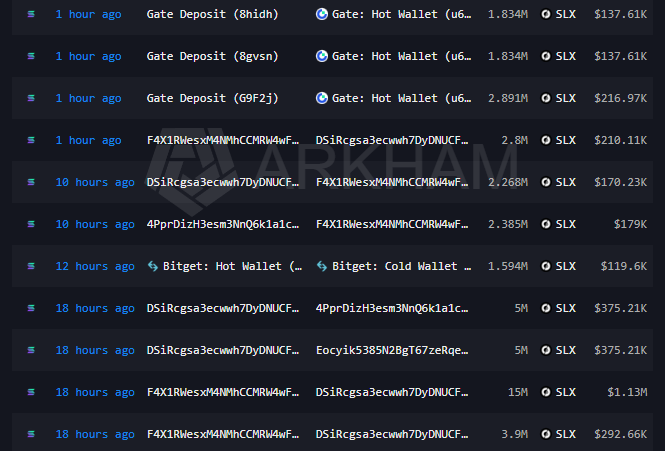The image size is (665, 451).
Task: Select sender Gate Deposit (8gvsn)
Action: pyautogui.click(x=212, y=56)
